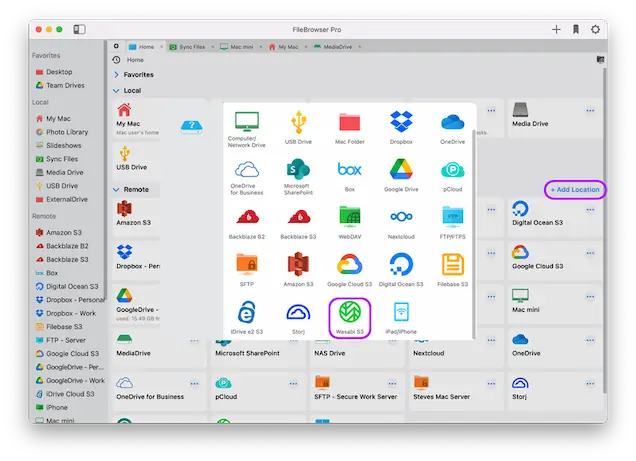Viewport: 636px width, 461px height.
Task: Choose Storj in the location popup
Action: pyautogui.click(x=298, y=319)
